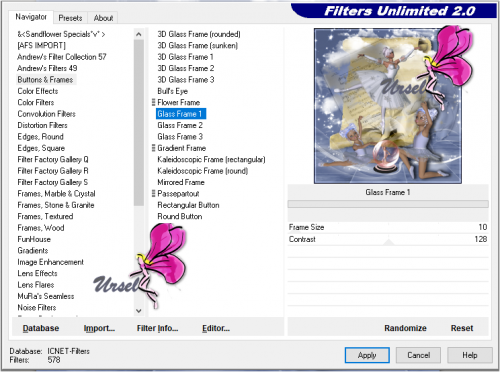Select the Flower Frame filter

179,102
